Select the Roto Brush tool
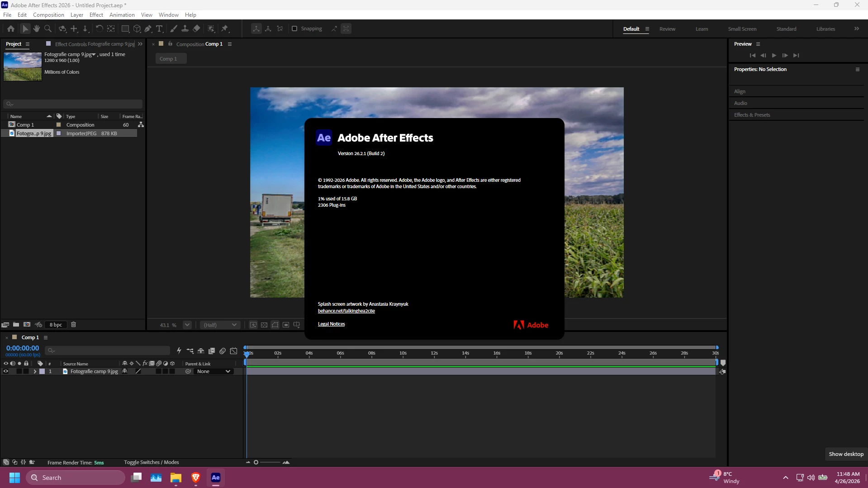Image resolution: width=868 pixels, height=488 pixels. [211, 28]
